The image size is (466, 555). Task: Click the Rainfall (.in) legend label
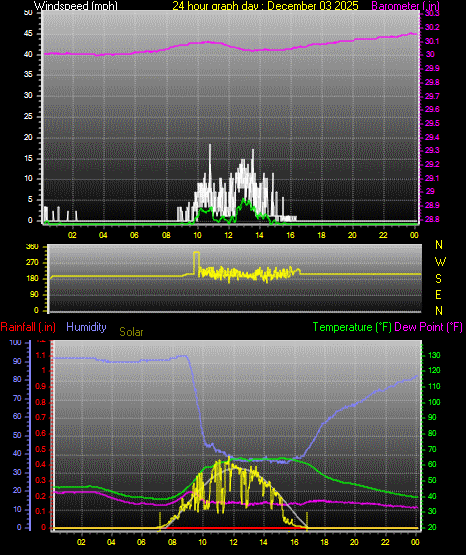pyautogui.click(x=28, y=327)
